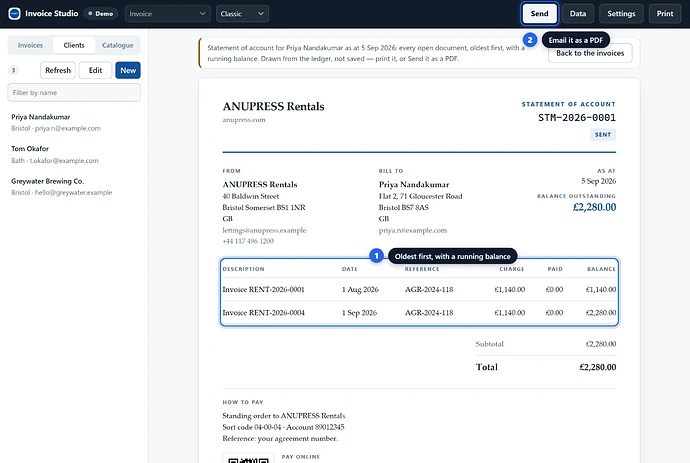Click the 1 Aug 2026 date cell
Viewport: 690px width, 463px height.
[360, 290]
